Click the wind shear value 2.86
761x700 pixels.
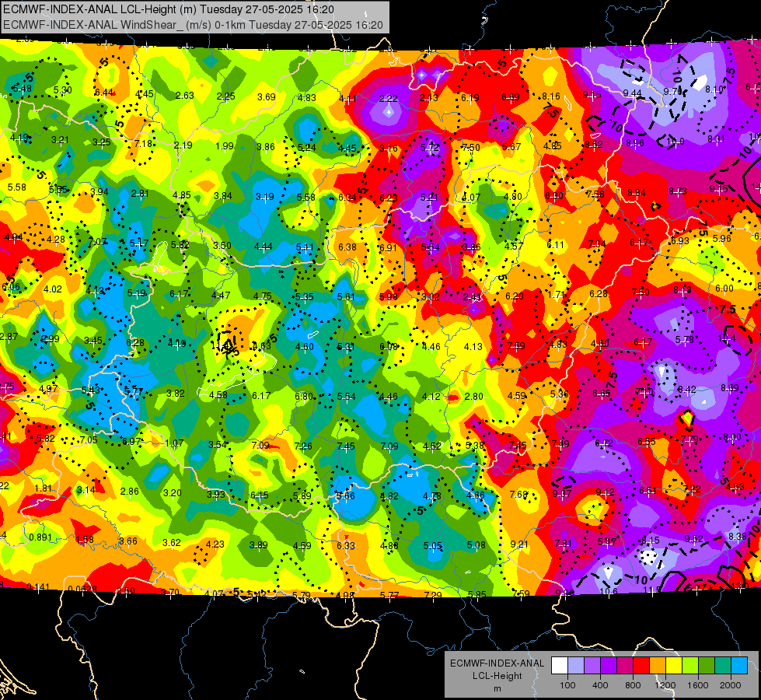point(130,491)
